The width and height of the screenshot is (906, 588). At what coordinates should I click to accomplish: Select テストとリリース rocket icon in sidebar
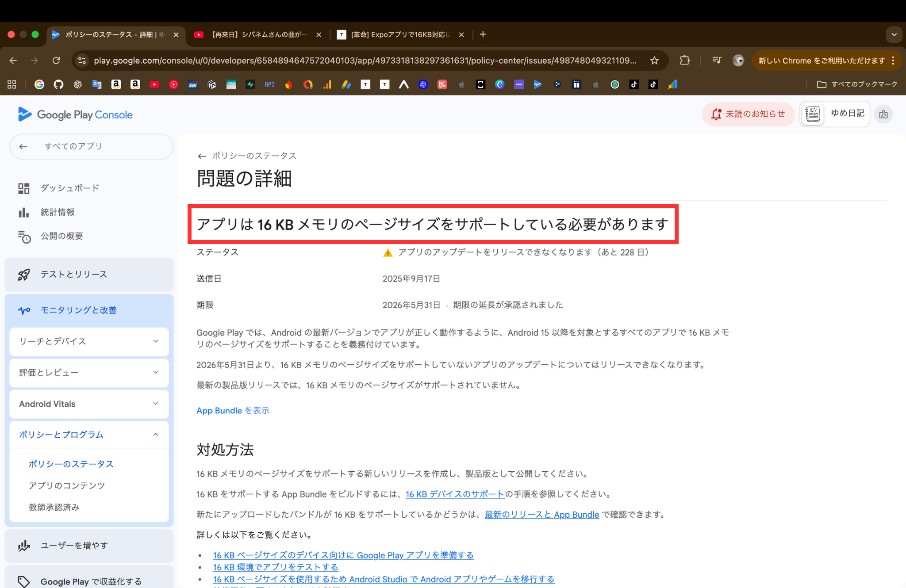pyautogui.click(x=25, y=274)
